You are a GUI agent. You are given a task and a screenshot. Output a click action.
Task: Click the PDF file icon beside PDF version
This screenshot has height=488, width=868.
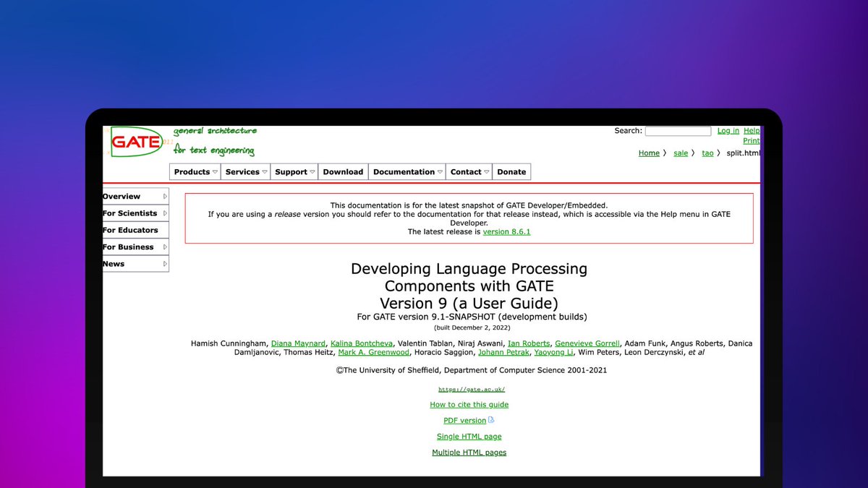[491, 420]
